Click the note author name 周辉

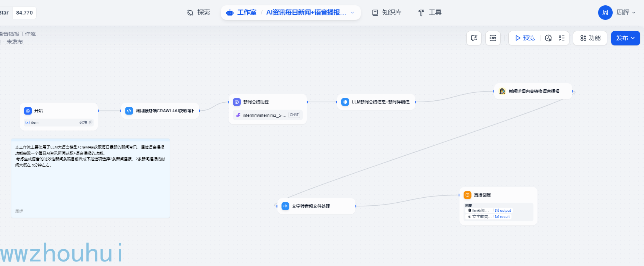pyautogui.click(x=19, y=211)
